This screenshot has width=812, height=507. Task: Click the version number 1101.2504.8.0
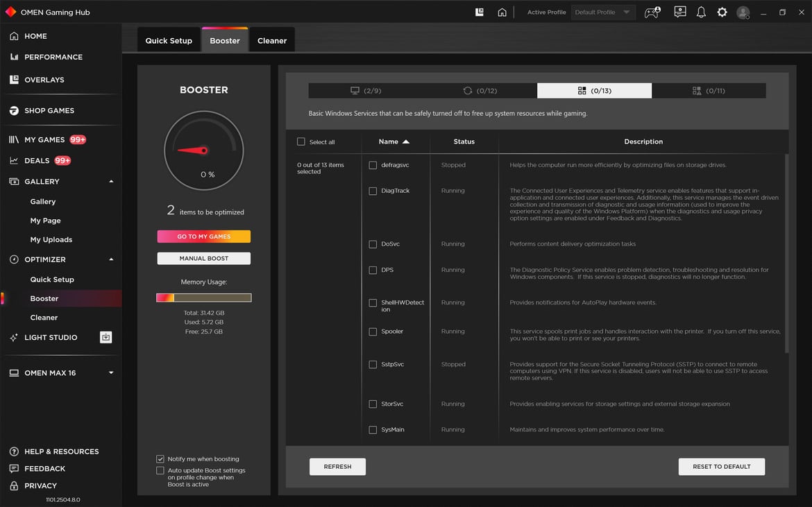(63, 500)
